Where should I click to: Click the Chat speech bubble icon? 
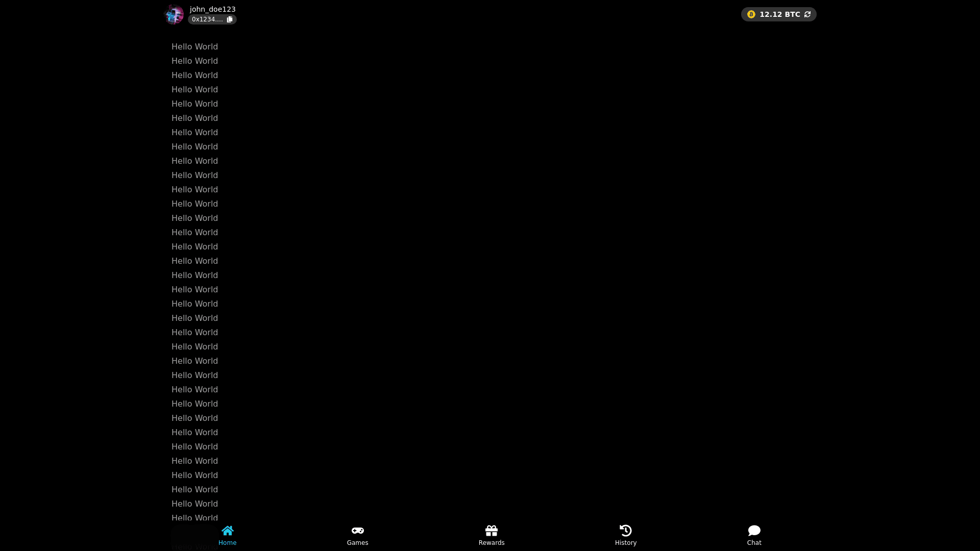[754, 531]
